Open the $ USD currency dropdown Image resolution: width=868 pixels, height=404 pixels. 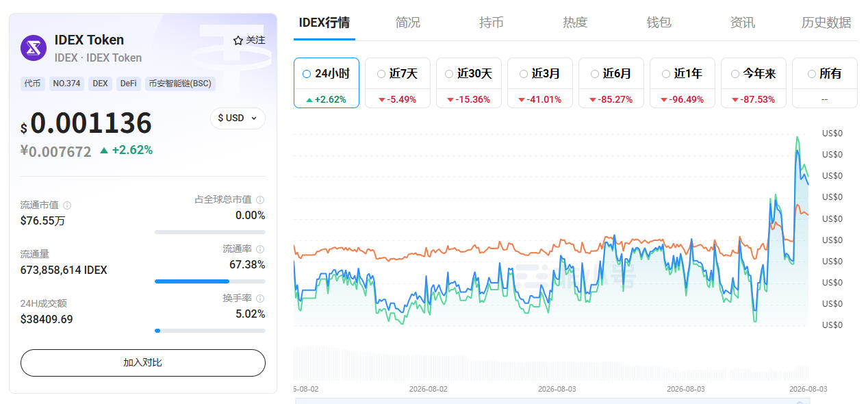(238, 118)
